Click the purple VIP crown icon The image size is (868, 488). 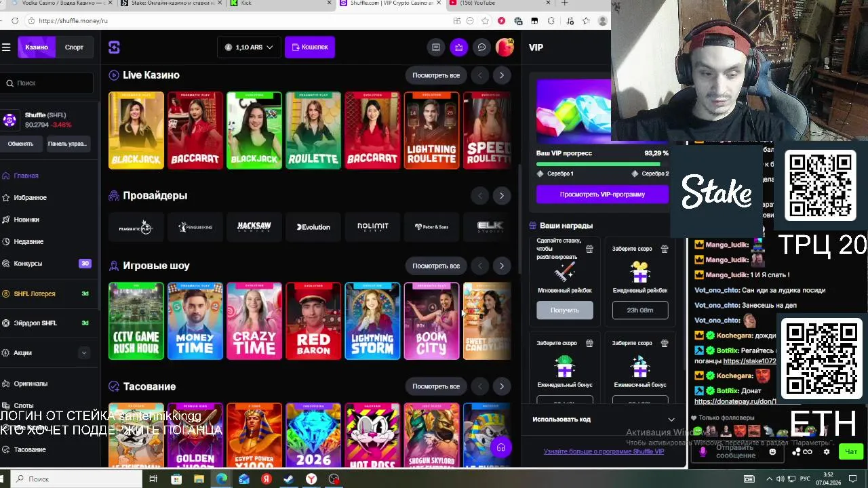tap(459, 47)
